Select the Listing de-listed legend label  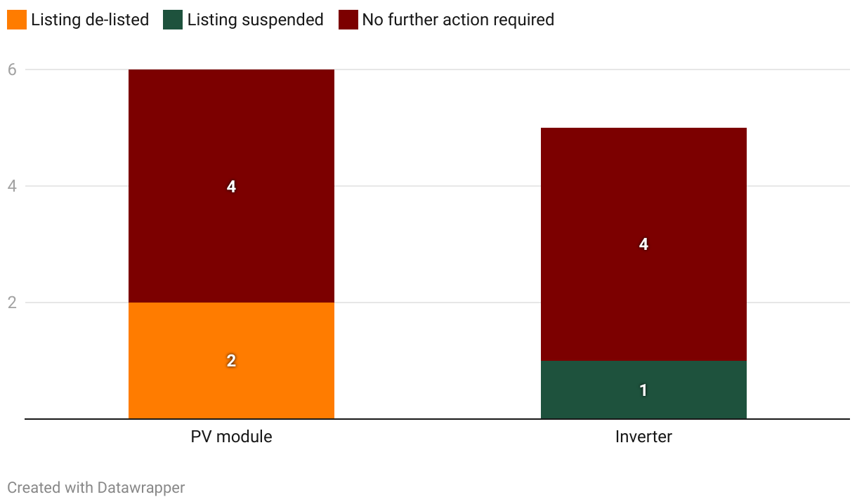[x=90, y=20]
